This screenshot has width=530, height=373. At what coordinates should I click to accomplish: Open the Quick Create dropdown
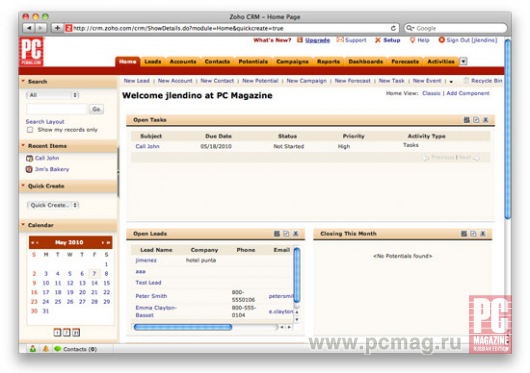(x=53, y=205)
